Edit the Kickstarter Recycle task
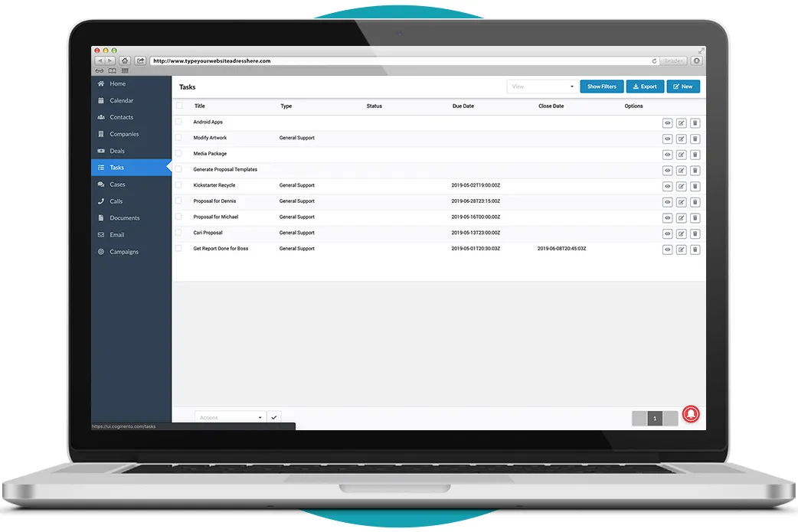The image size is (798, 532). tap(681, 186)
